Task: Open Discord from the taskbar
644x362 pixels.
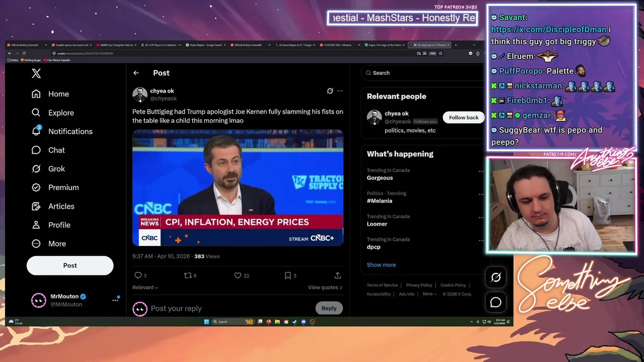Action: pyautogui.click(x=303, y=322)
